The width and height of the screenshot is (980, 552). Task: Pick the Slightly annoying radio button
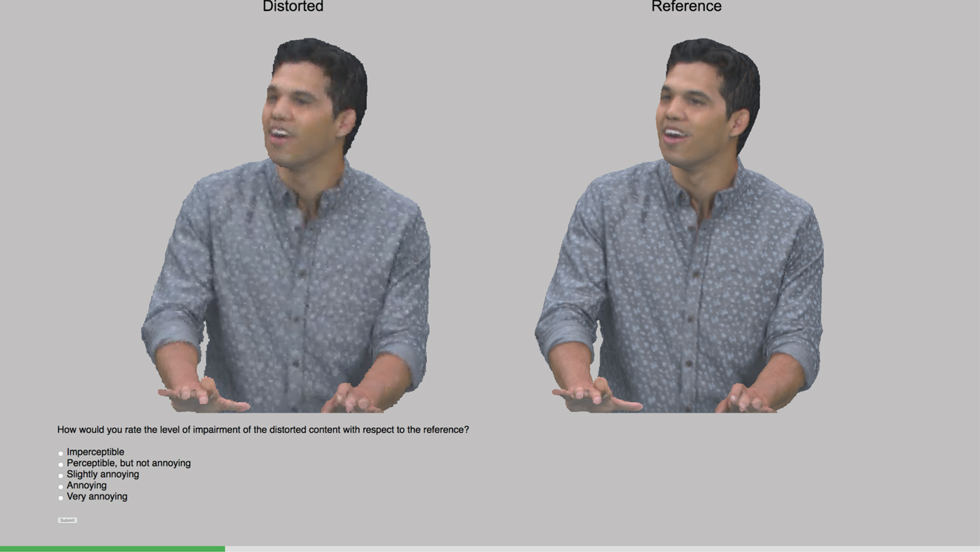(61, 476)
